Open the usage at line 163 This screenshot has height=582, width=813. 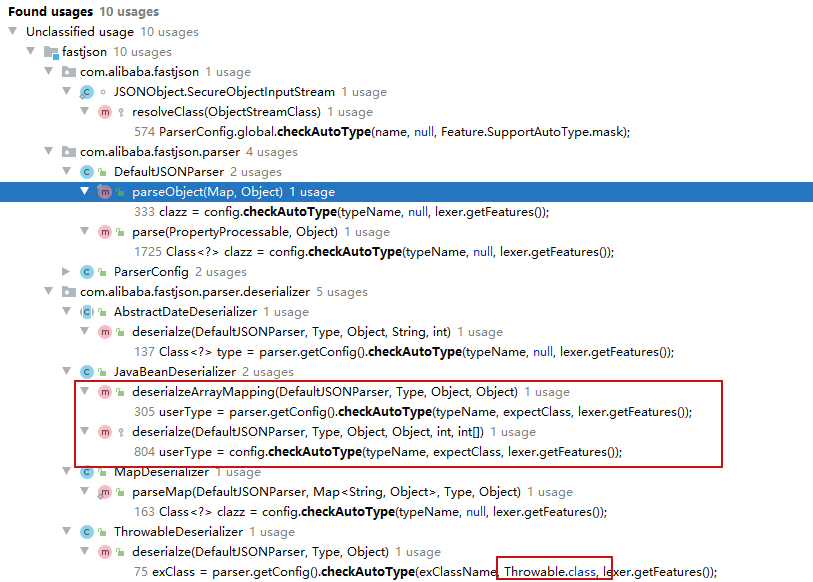click(370, 512)
